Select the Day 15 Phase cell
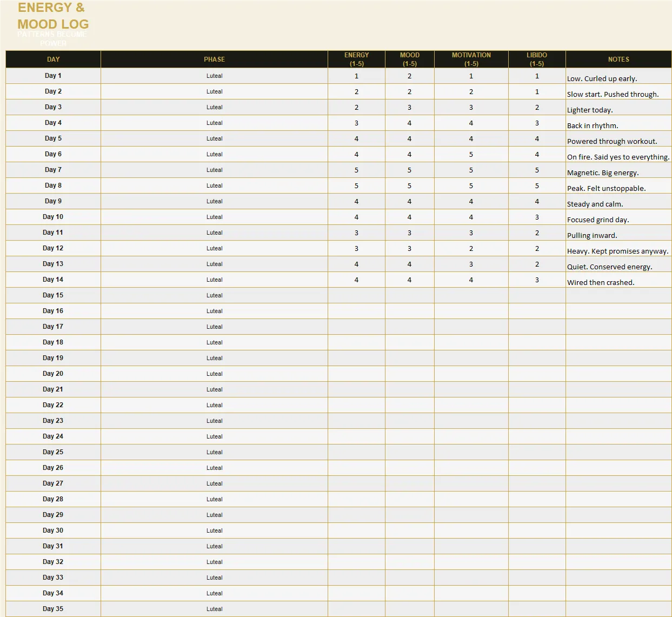 [x=214, y=295]
